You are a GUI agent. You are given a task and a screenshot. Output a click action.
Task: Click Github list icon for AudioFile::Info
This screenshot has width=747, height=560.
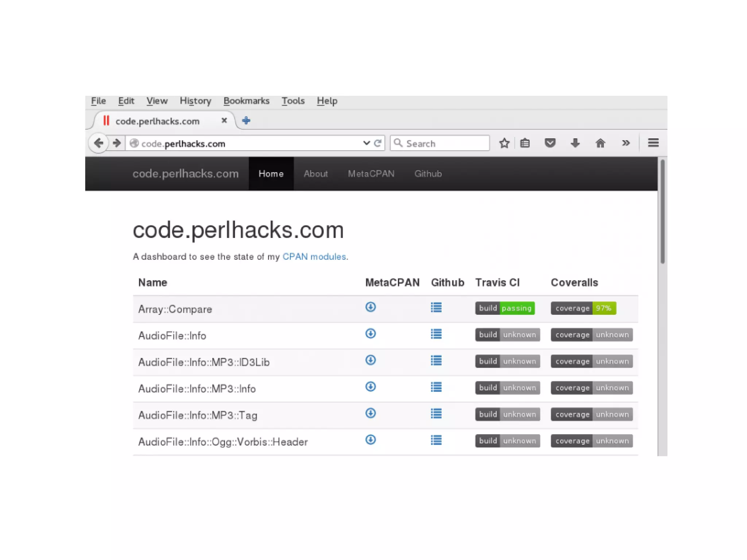(436, 334)
